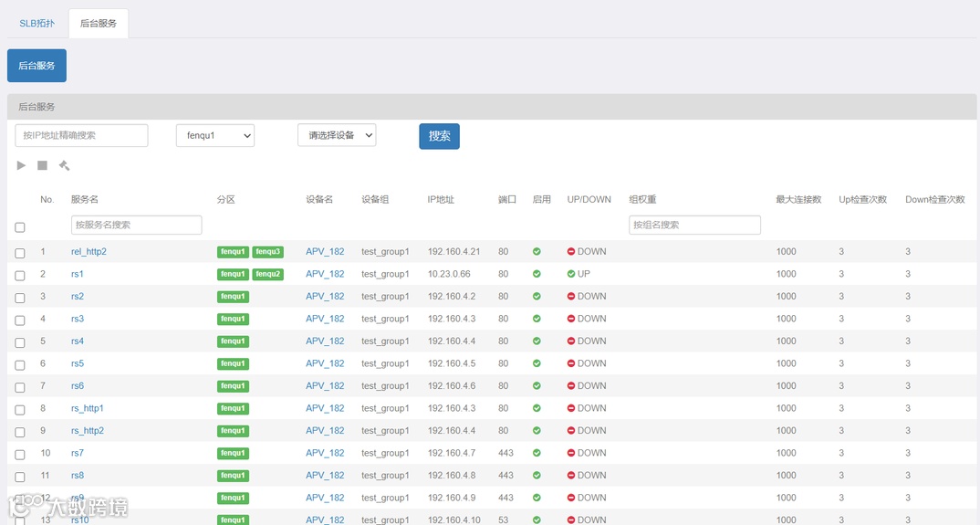Click enabled green check for rel_http2

pos(537,252)
